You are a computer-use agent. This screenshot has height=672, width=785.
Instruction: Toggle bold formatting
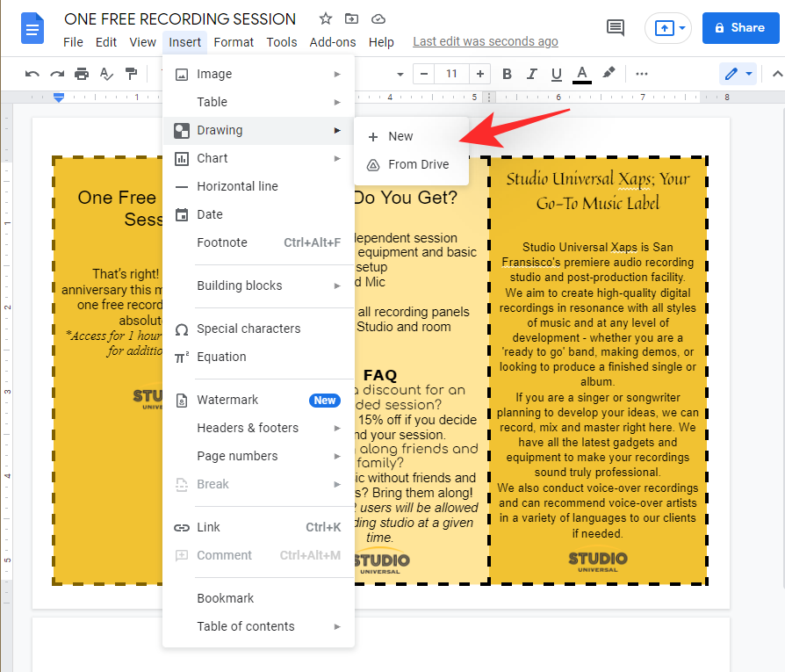(507, 74)
